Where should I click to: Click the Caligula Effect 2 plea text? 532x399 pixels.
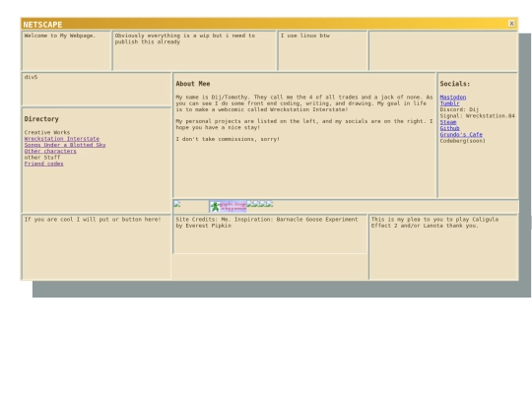point(434,223)
